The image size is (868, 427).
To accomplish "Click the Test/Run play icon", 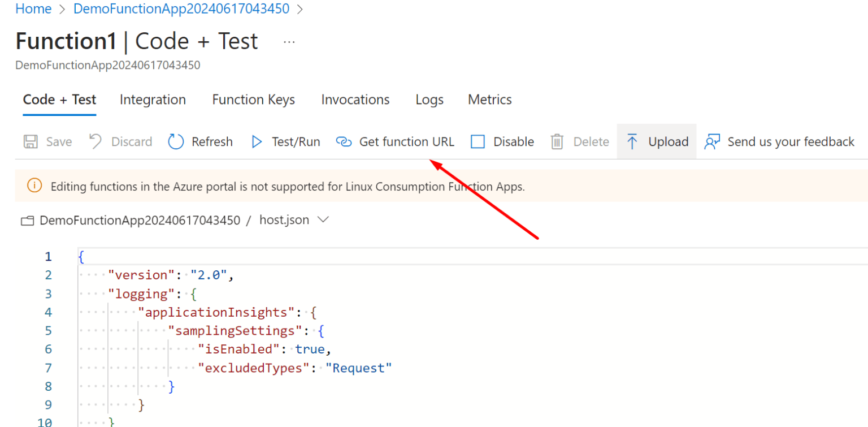I will pos(257,141).
